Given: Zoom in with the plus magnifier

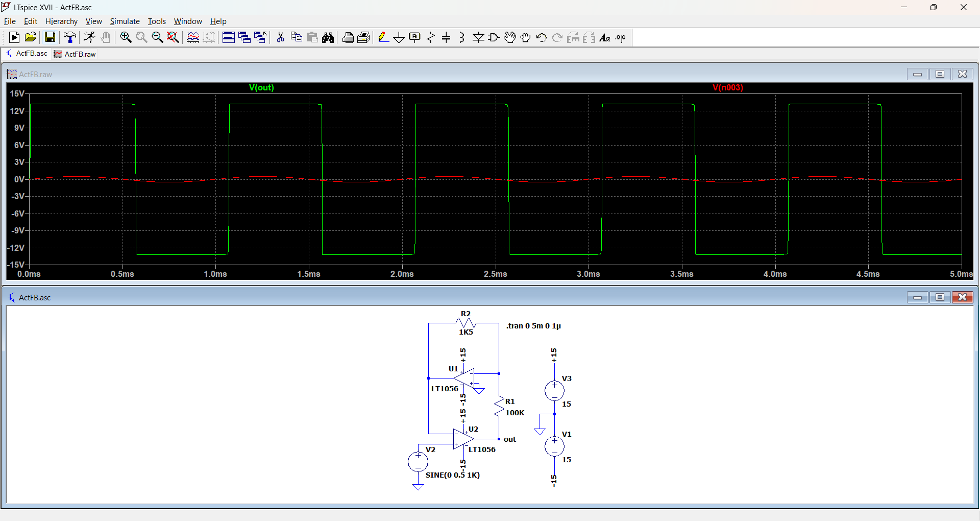Looking at the screenshot, I should pyautogui.click(x=126, y=37).
